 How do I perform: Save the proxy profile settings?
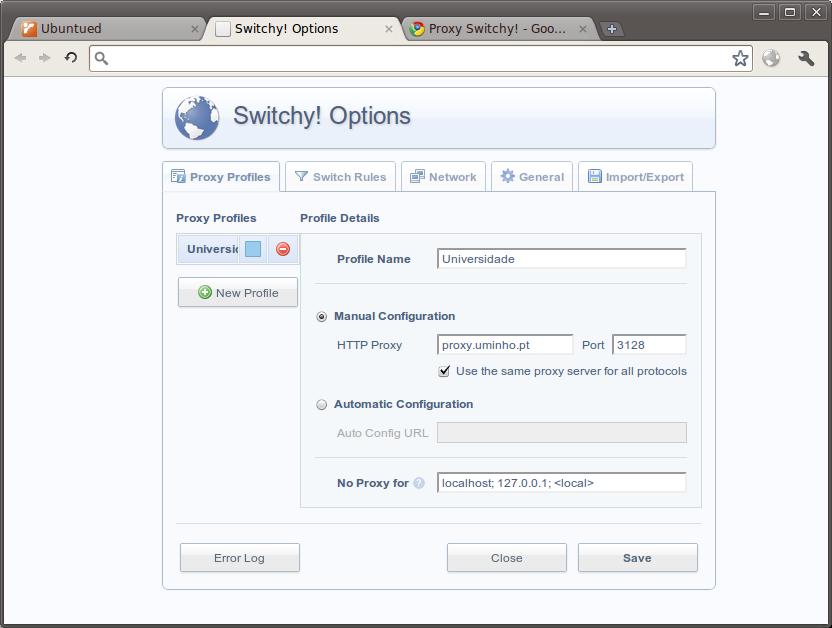pos(637,558)
